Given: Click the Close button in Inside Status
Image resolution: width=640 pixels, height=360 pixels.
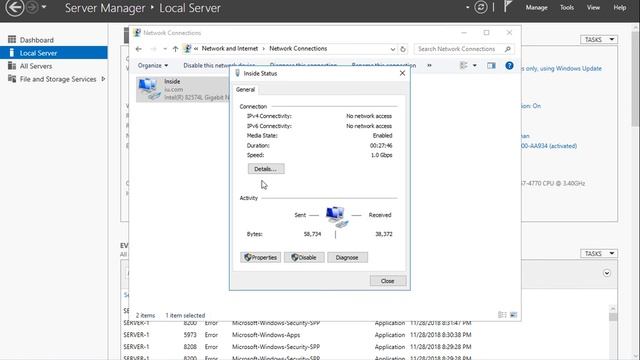Looking at the screenshot, I should [388, 281].
